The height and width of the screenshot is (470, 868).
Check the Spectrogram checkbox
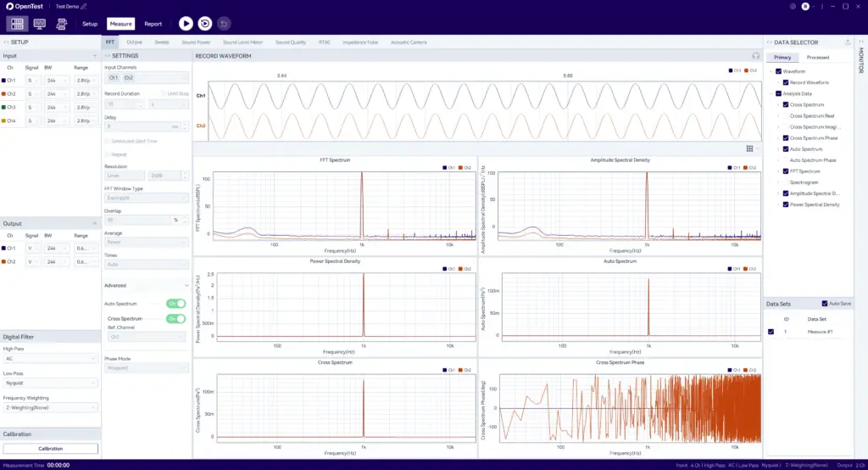click(x=786, y=182)
